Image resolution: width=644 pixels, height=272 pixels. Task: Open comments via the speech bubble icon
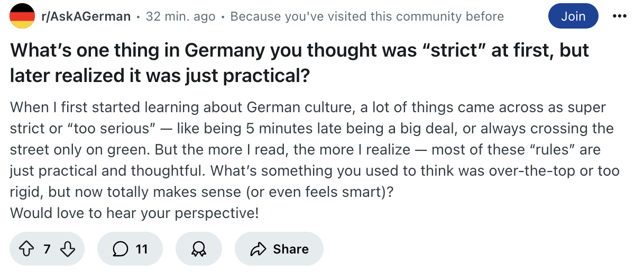pyautogui.click(x=120, y=249)
